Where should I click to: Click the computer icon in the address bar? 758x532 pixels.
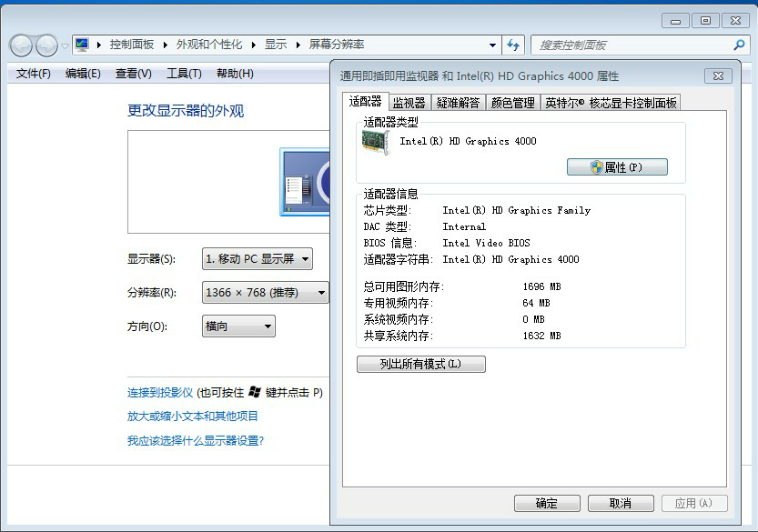(82, 45)
